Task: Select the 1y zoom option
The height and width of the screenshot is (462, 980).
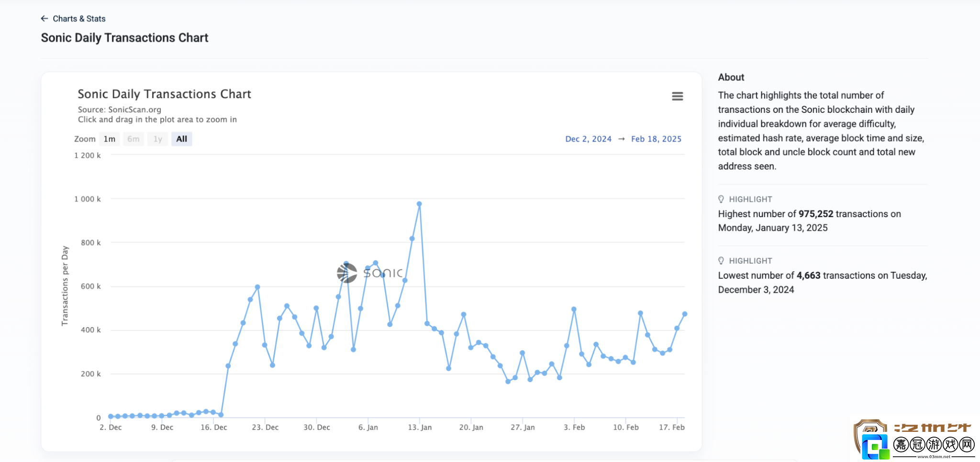Action: [x=158, y=139]
